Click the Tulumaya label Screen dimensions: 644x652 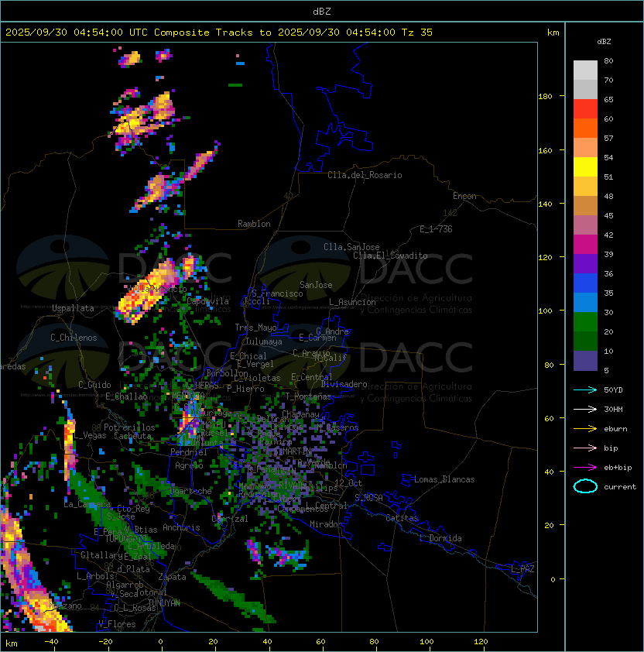(264, 341)
